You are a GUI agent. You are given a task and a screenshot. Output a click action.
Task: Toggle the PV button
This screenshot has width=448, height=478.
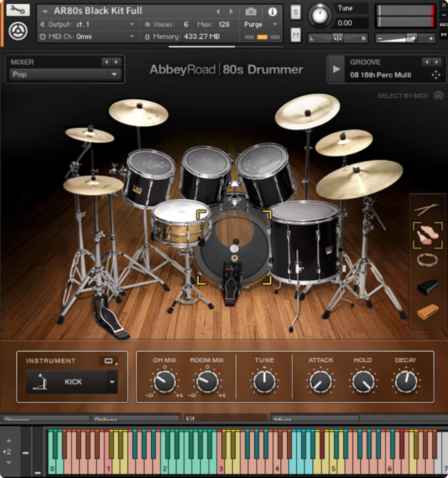444,35
